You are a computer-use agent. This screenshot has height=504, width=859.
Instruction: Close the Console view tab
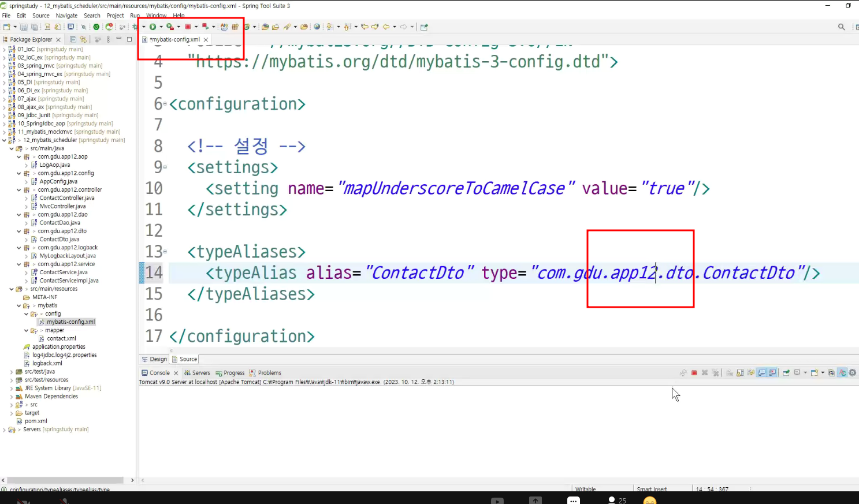(x=176, y=374)
